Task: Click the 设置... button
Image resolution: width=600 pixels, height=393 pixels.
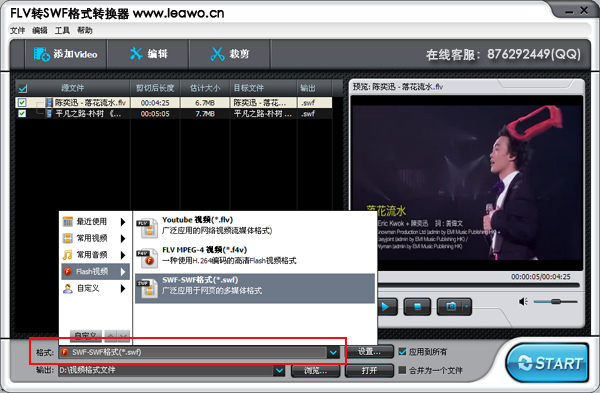Action: click(x=369, y=351)
